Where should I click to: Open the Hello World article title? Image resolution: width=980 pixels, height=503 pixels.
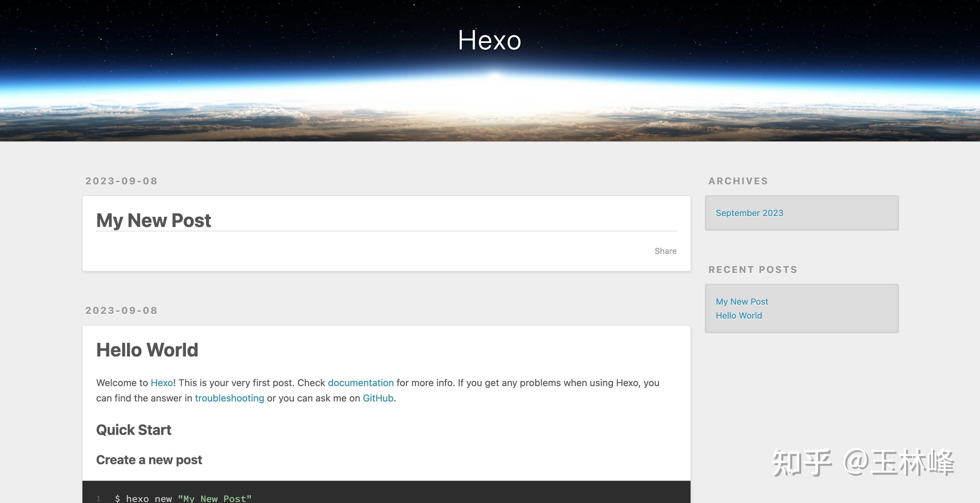click(x=147, y=350)
